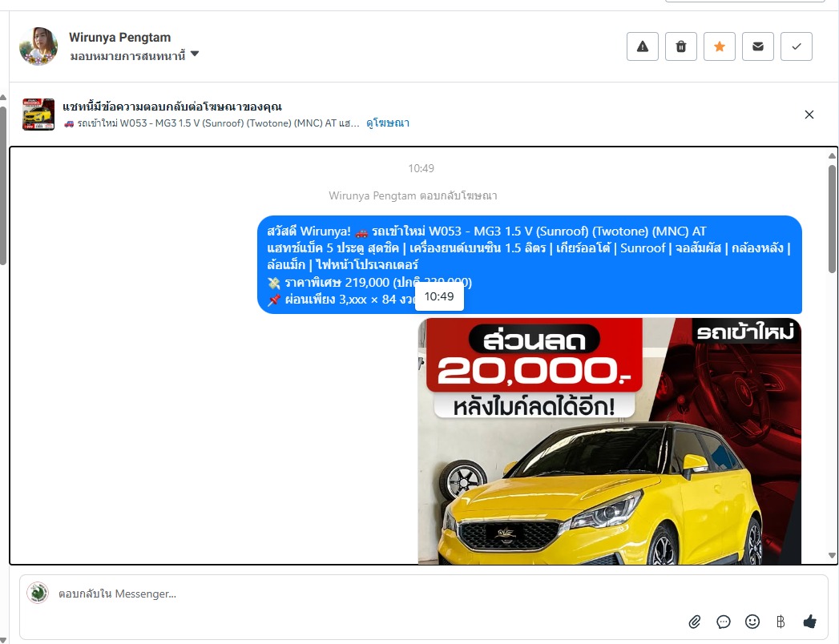Click Wirunya Pengtam's profile picture

point(38,46)
